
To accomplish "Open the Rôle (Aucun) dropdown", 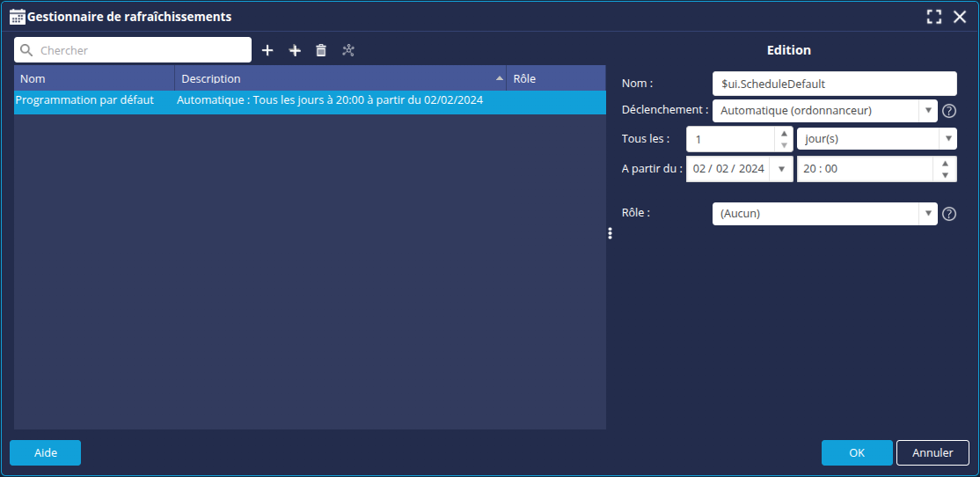I will [x=927, y=214].
